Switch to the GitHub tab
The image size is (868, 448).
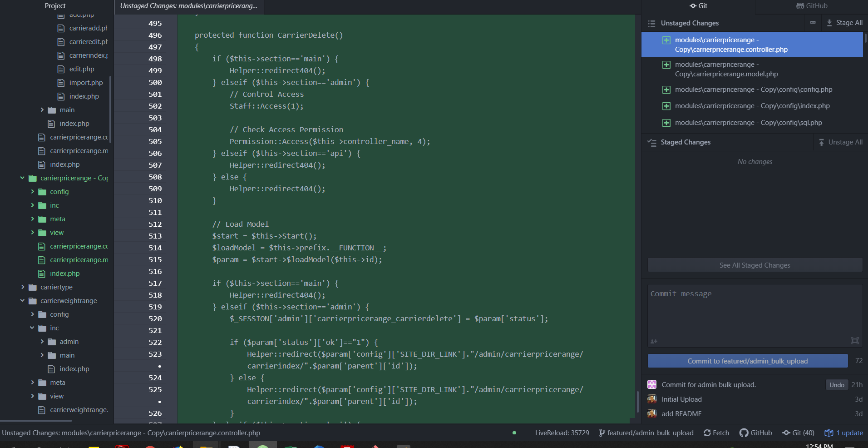click(x=811, y=6)
